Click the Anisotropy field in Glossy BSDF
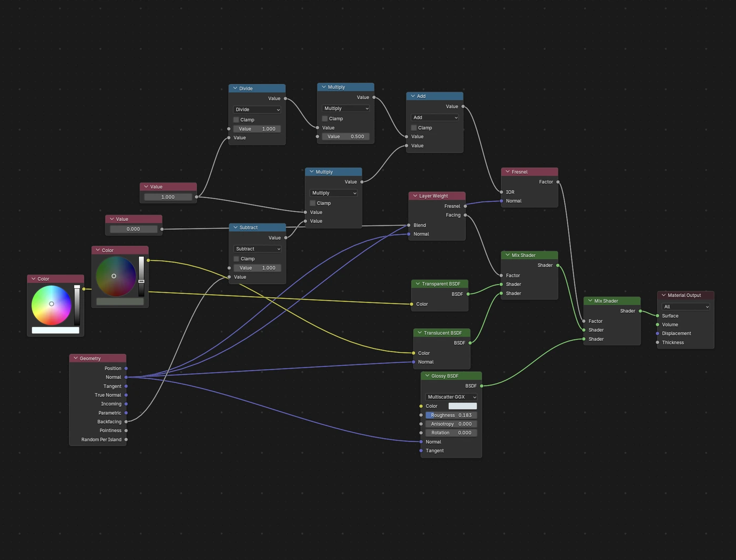 click(x=451, y=424)
